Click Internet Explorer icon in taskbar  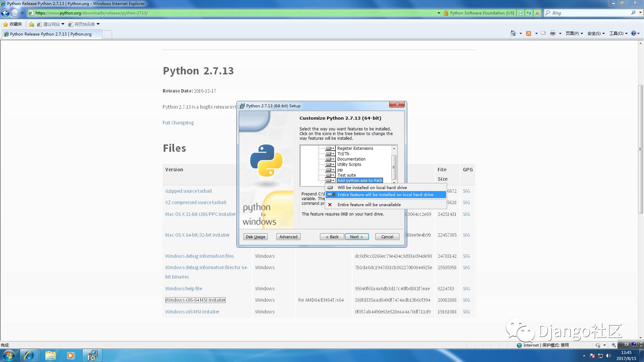pos(29,355)
